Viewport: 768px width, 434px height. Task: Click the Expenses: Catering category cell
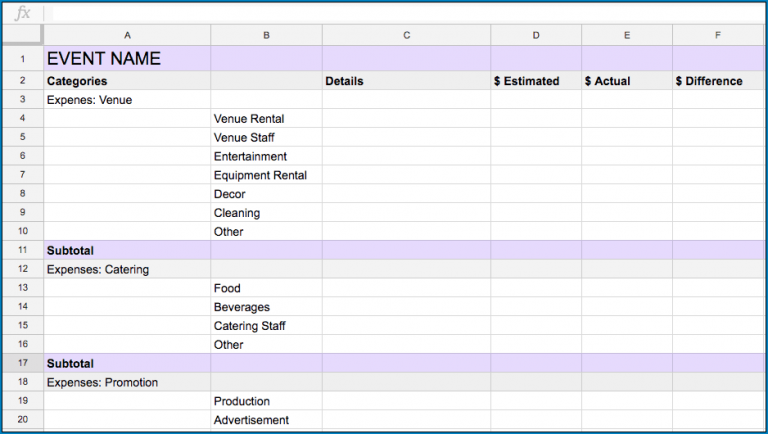click(x=127, y=269)
